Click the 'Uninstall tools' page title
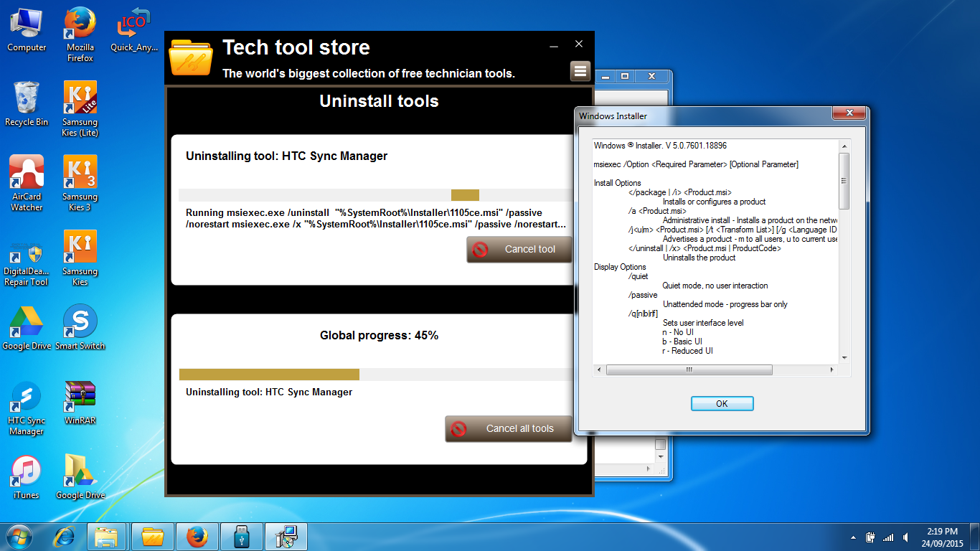Screen dimensions: 980x551 click(379, 101)
